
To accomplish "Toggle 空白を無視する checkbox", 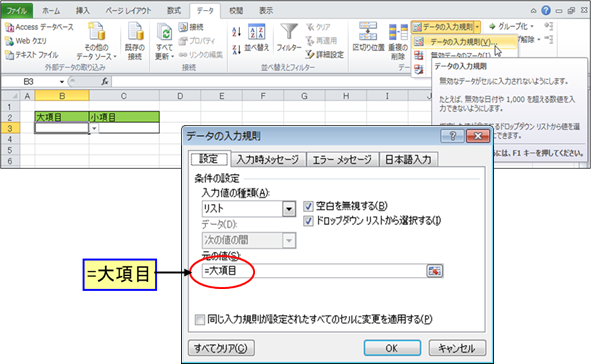I will pyautogui.click(x=308, y=206).
